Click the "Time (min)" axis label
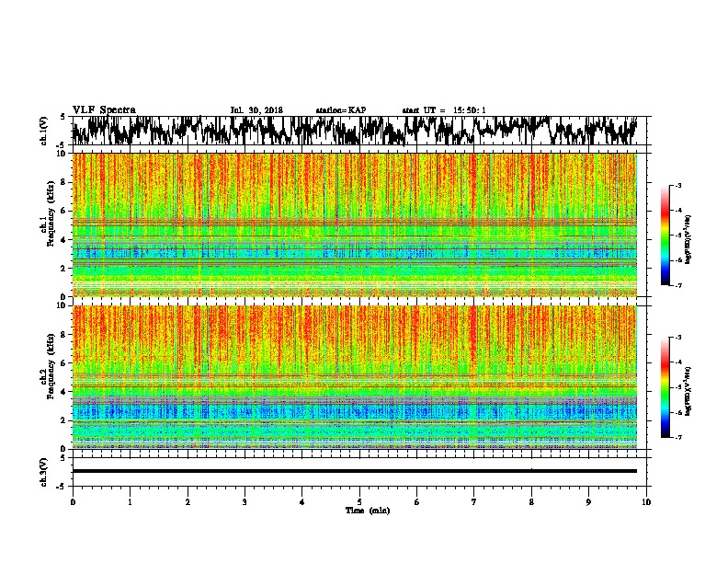This screenshot has width=728, height=563. [368, 511]
